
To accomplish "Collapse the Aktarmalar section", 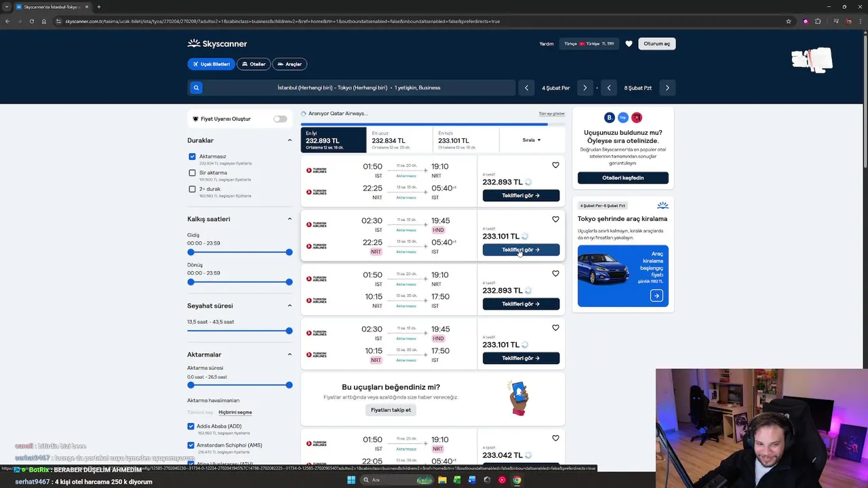I will coord(290,354).
